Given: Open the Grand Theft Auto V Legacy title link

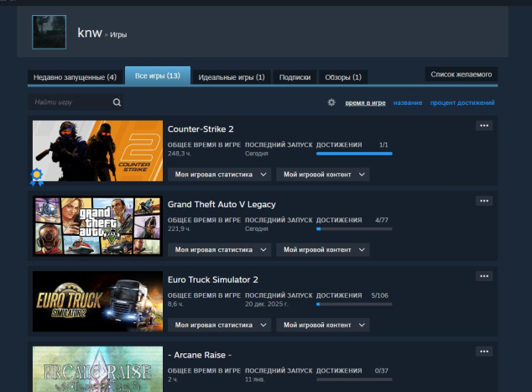Looking at the screenshot, I should (222, 204).
